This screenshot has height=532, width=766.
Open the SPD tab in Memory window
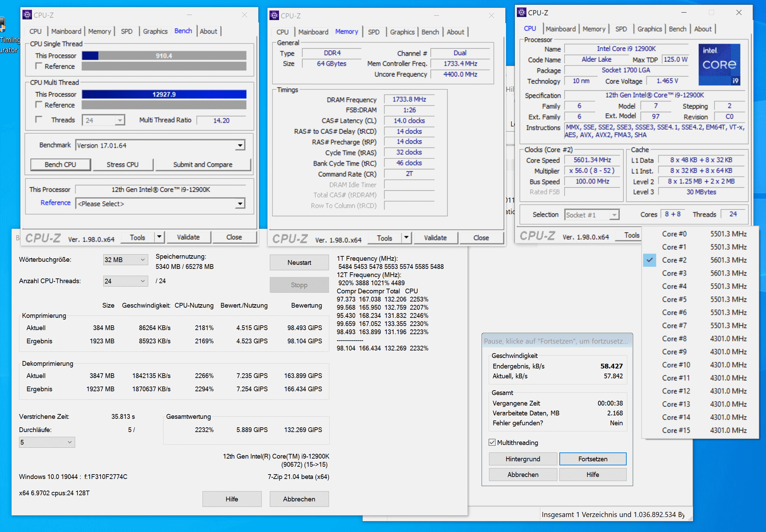374,32
